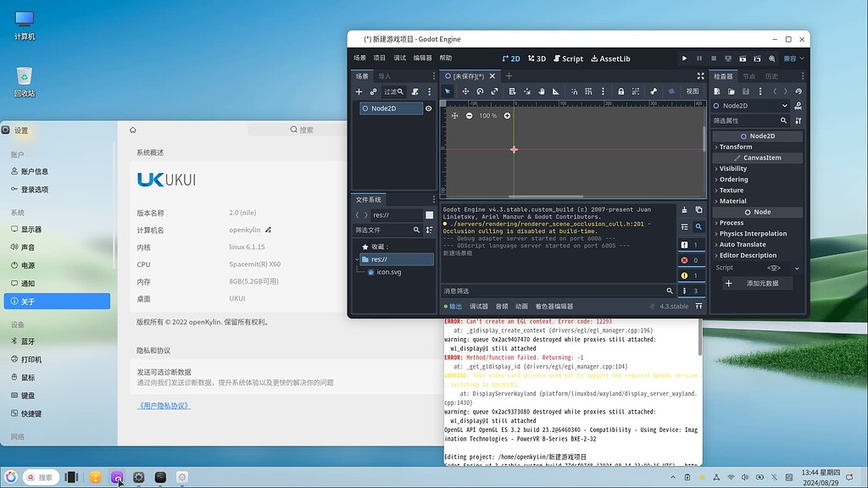Click the 添加元数据 button
Screen dimensions: 868x488
click(x=757, y=283)
